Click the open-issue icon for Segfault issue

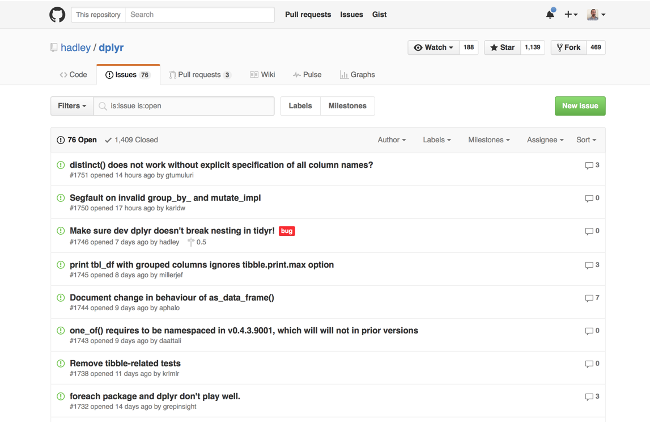(x=61, y=198)
